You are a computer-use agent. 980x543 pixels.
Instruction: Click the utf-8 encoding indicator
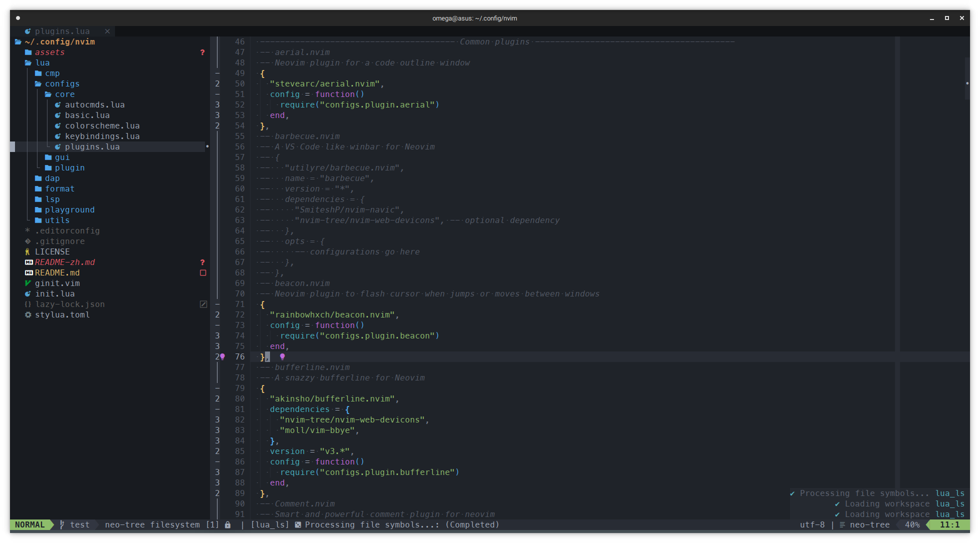coord(812,525)
